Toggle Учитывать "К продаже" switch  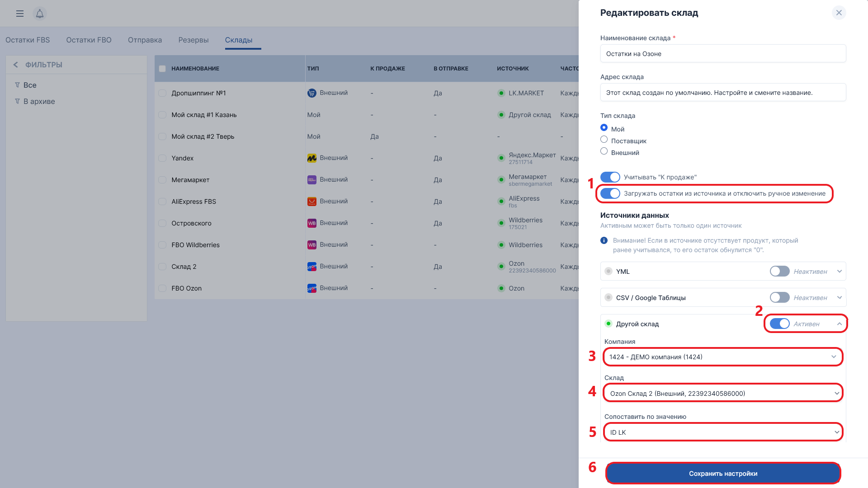(x=610, y=177)
